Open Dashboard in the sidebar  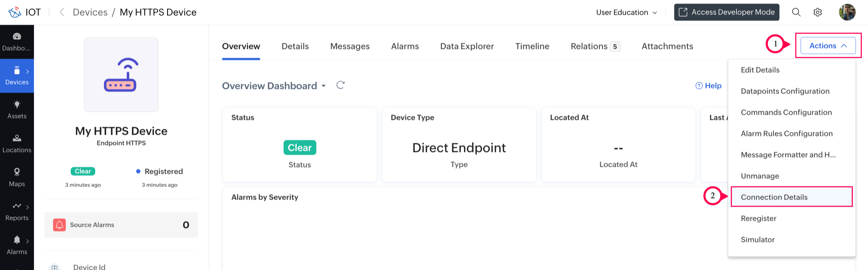pyautogui.click(x=17, y=42)
